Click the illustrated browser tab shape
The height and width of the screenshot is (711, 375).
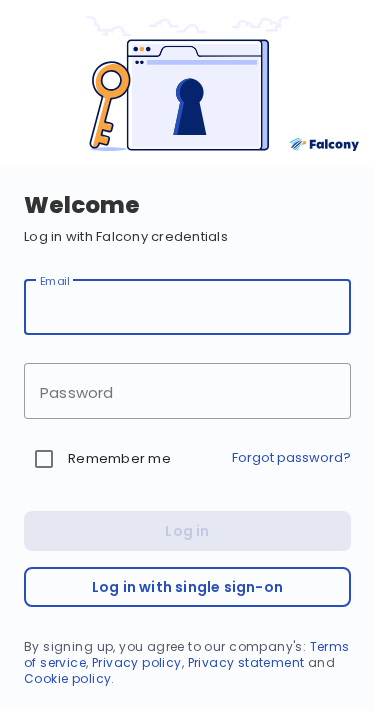coord(180,51)
